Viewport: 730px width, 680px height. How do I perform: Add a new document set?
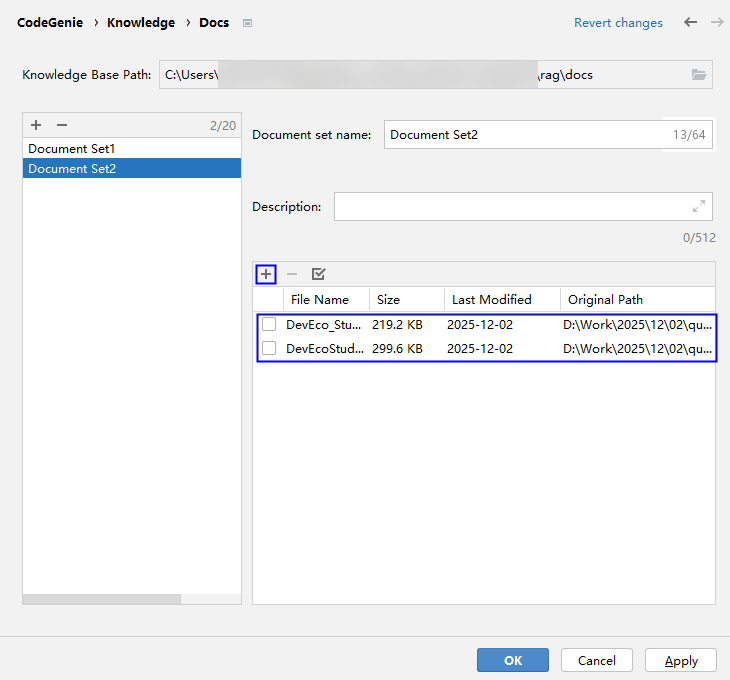pyautogui.click(x=36, y=125)
